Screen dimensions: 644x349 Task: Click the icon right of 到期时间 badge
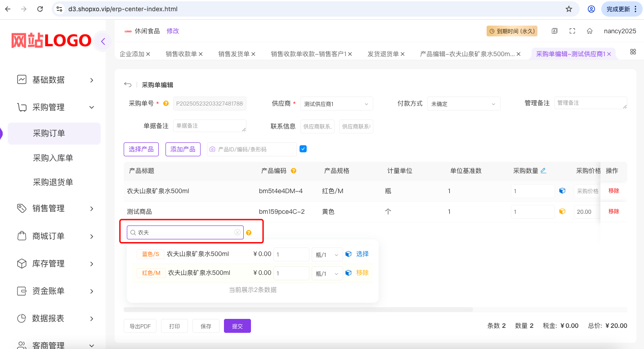(555, 31)
